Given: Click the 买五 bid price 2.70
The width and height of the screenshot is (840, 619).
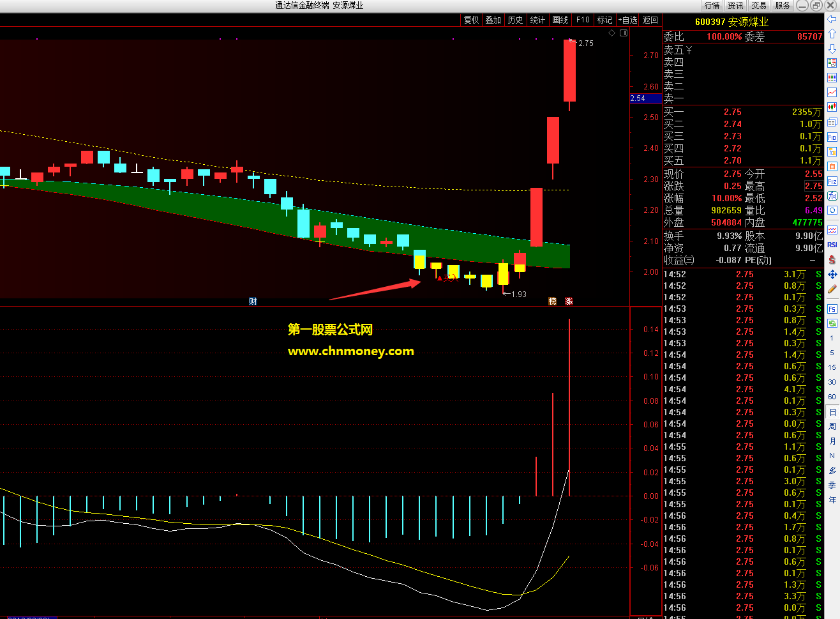Looking at the screenshot, I should coord(733,160).
